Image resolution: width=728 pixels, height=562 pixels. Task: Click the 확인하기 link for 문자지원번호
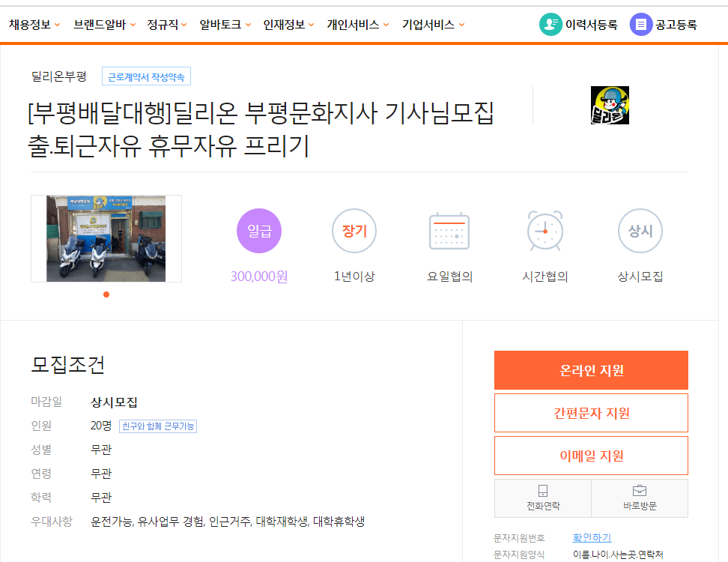click(592, 537)
